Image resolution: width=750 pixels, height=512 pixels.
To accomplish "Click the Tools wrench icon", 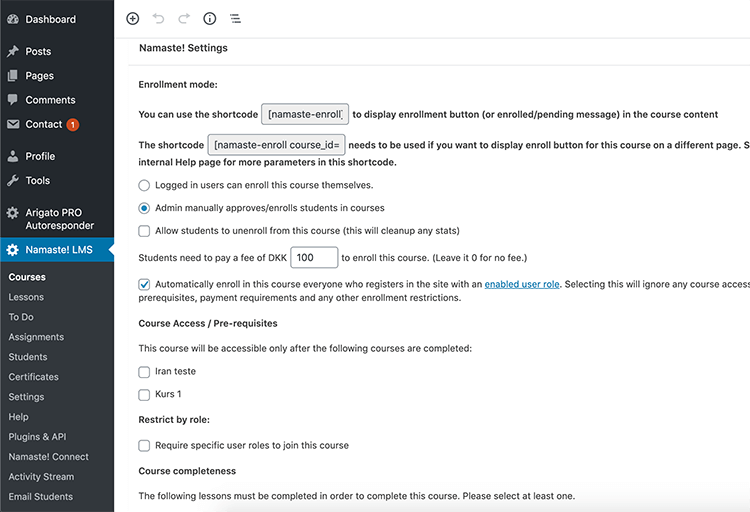I will click(x=13, y=180).
